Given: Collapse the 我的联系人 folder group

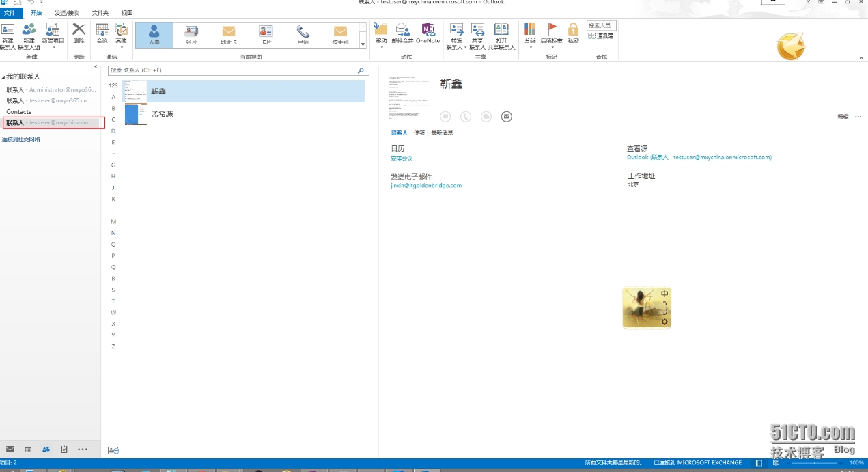Looking at the screenshot, I should [x=3, y=77].
